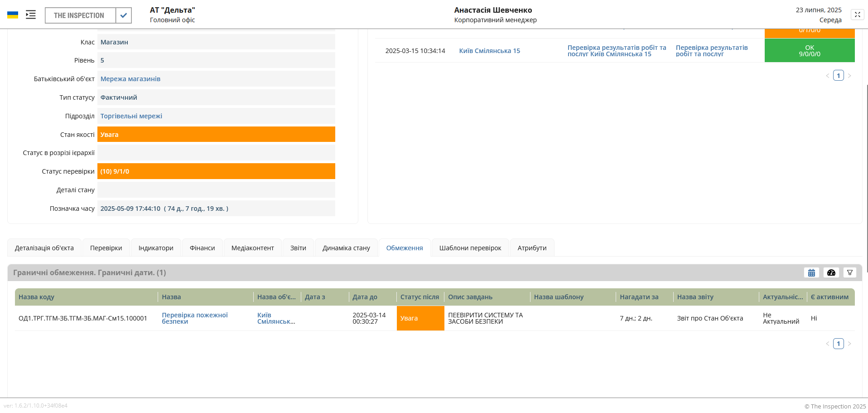The image size is (868, 413).
Task: Go to next page in restrictions table
Action: (849, 344)
